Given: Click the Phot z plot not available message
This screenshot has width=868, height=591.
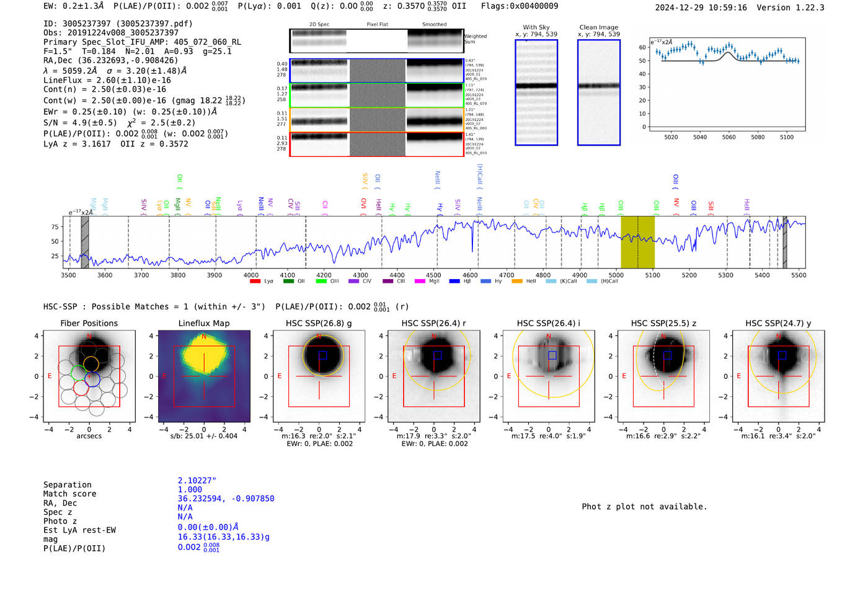Looking at the screenshot, I should [644, 507].
